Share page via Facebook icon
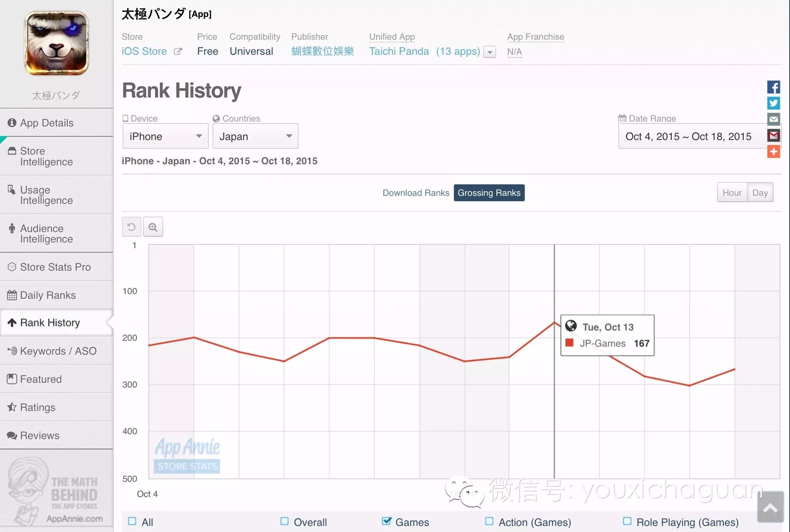 [773, 87]
